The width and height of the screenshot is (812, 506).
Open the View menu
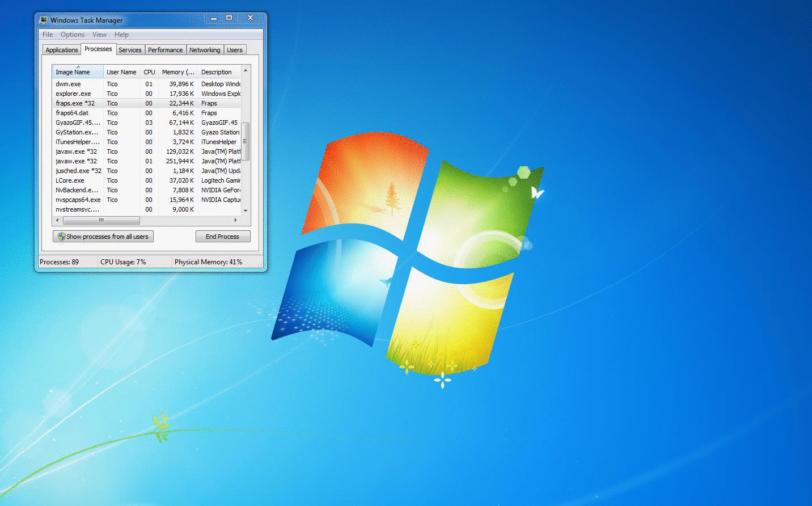tap(99, 35)
